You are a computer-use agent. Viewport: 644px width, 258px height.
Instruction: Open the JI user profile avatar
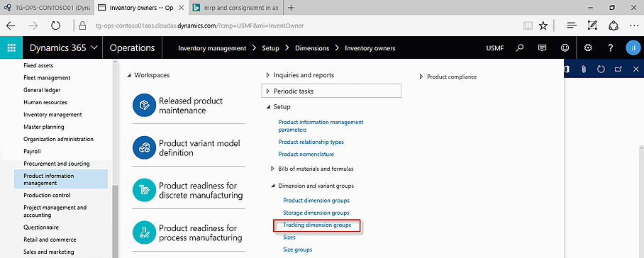[x=633, y=48]
